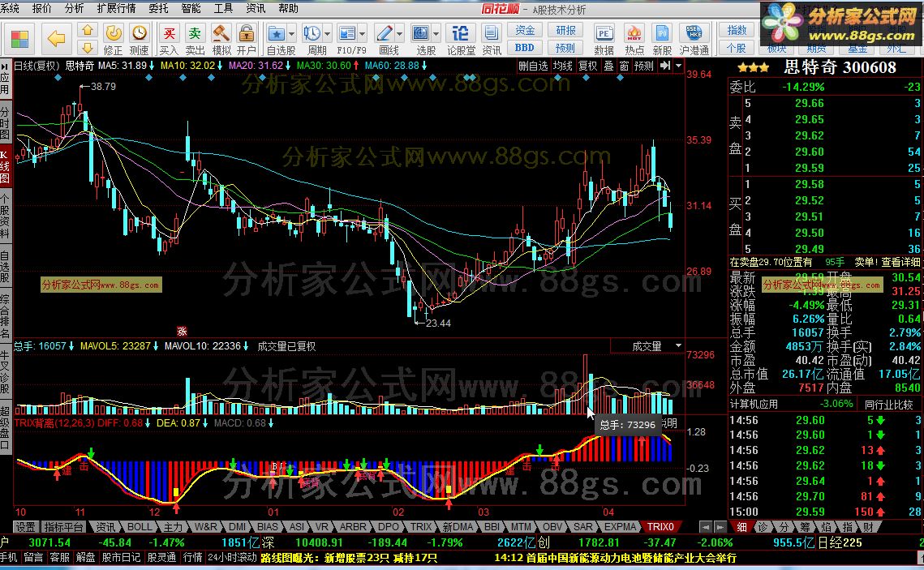
Task: Toggle 预测 forecast above chart
Action: (644, 66)
